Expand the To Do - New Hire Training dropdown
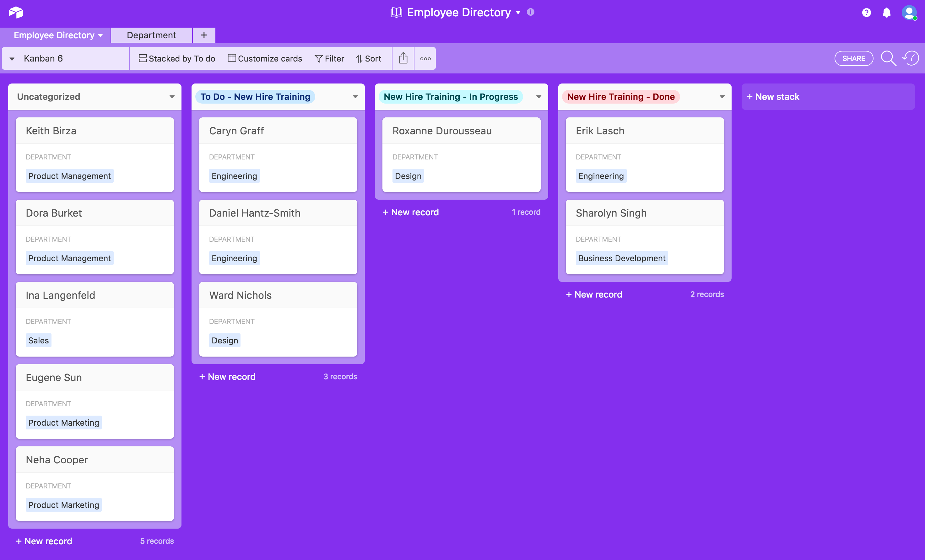Viewport: 925px width, 560px height. point(355,96)
